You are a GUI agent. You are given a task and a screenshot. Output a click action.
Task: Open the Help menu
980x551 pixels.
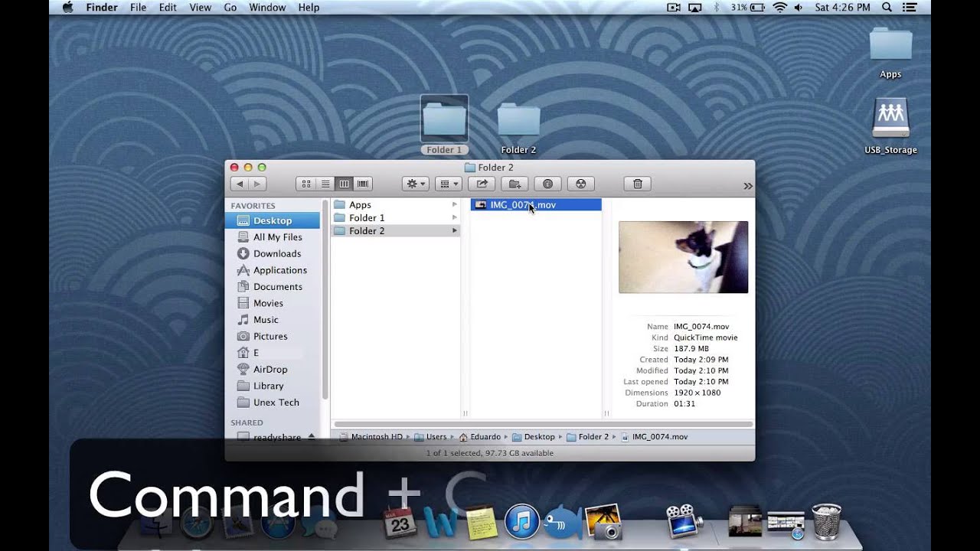309,8
